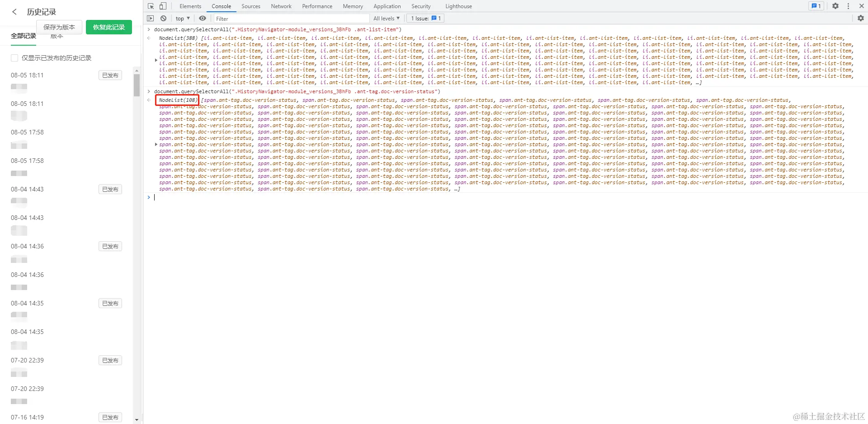Open the top JavaScript context dropdown
Image resolution: width=868 pixels, height=424 pixels.
pyautogui.click(x=183, y=19)
